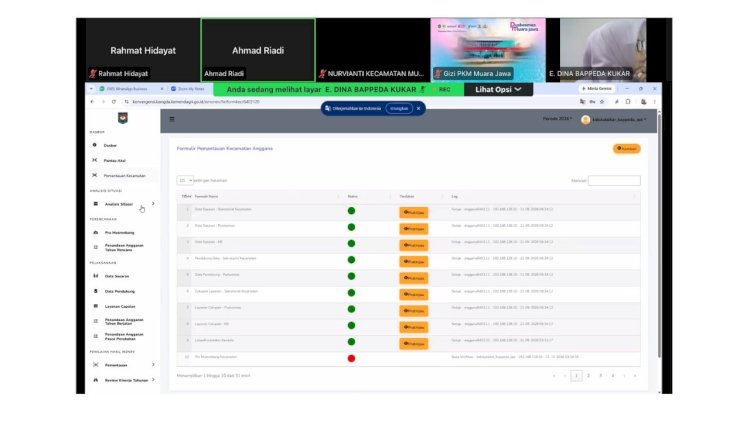The height and width of the screenshot is (421, 750).
Task: Open the user account dropdown in the header
Action: [619, 120]
